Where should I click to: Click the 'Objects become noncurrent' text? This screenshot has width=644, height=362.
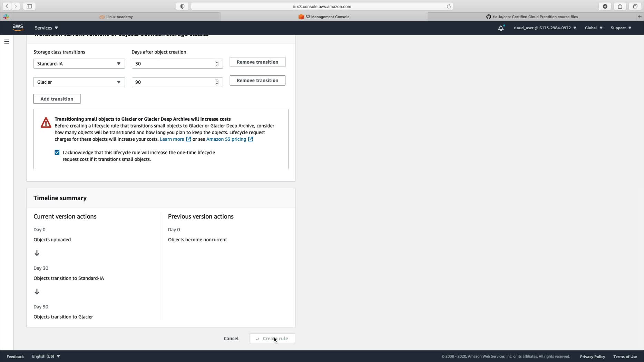coord(197,240)
